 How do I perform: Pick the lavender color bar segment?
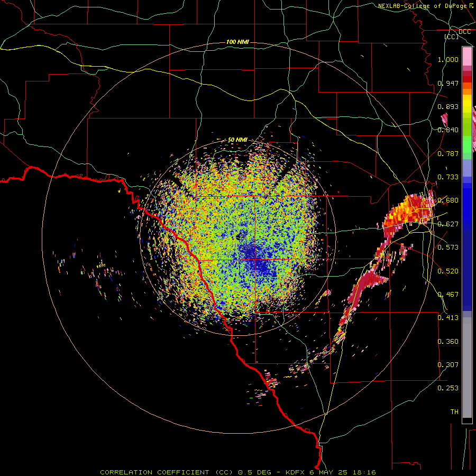[x=467, y=168]
